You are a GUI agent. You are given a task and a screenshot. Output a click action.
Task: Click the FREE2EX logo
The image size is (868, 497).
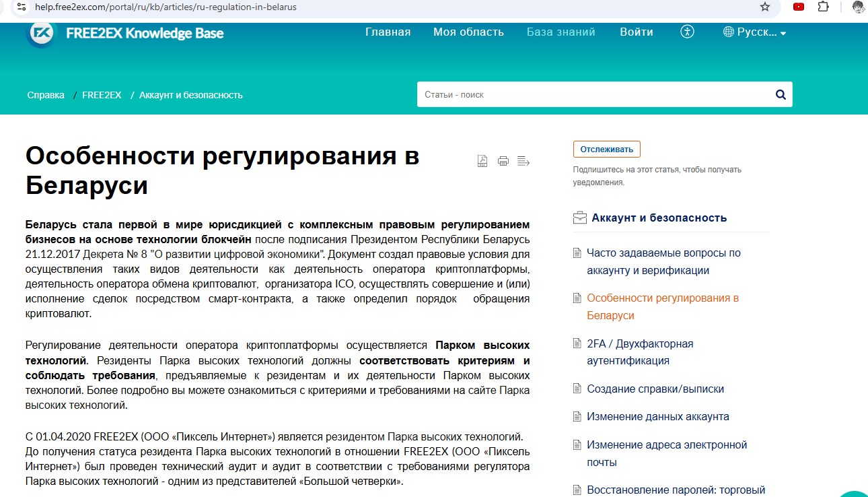click(x=41, y=33)
